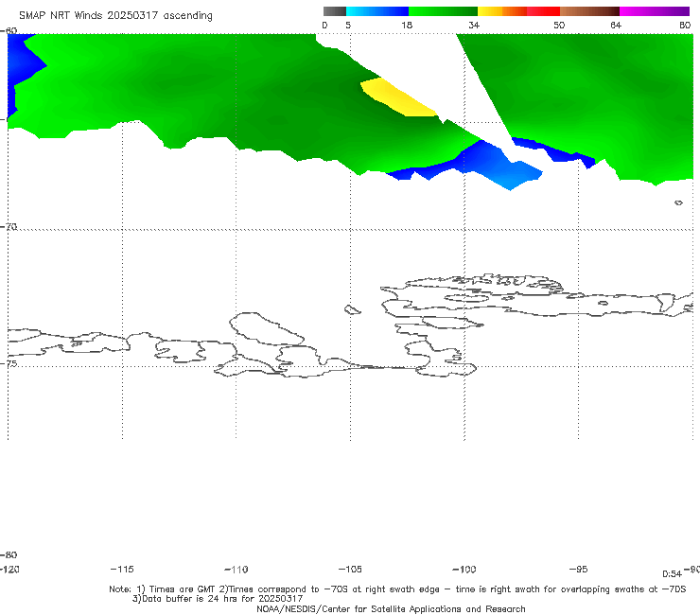This screenshot has height=615, width=700.
Task: Click the '-75' latitude axis label
Action: (9, 363)
